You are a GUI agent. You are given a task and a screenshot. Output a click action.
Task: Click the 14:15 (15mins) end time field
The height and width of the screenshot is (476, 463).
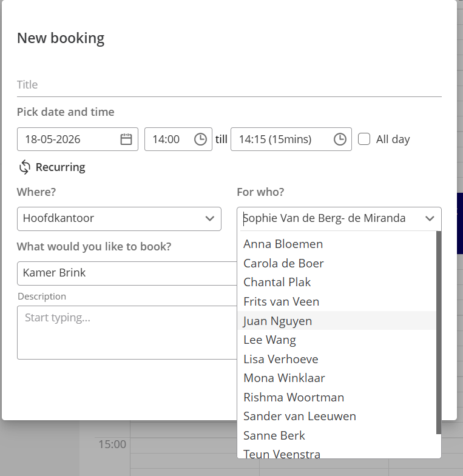pyautogui.click(x=291, y=139)
